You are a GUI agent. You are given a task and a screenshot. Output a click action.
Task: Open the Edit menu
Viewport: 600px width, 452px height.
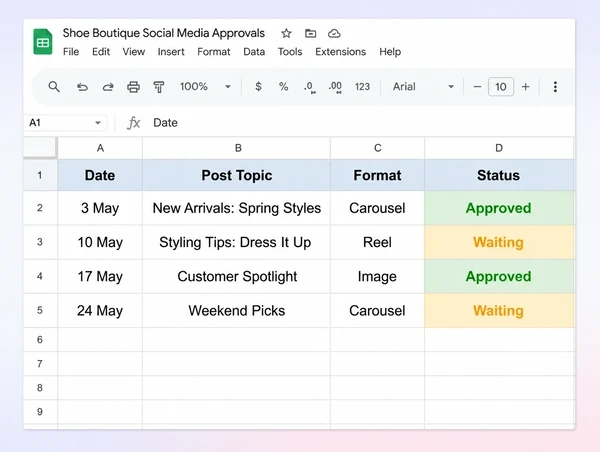coord(101,52)
